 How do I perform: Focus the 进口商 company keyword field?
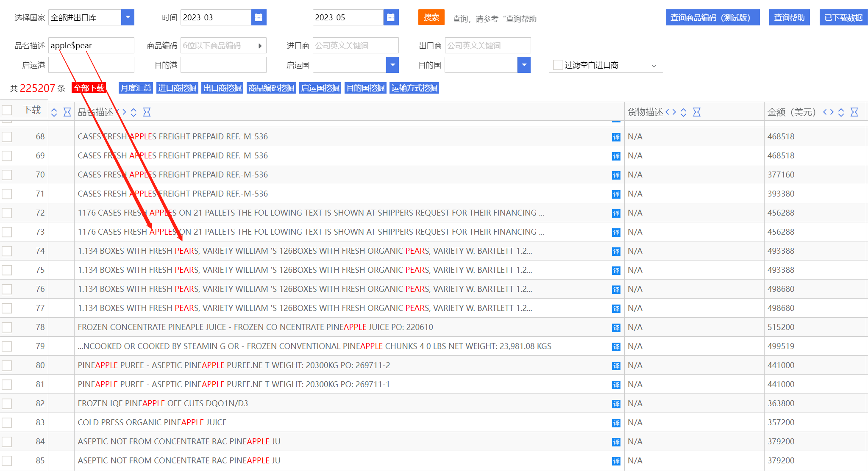click(356, 45)
